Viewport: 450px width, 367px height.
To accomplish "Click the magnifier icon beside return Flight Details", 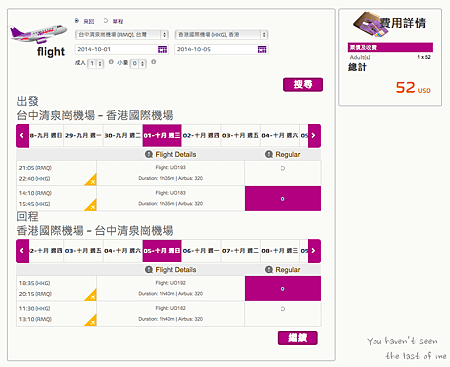I will point(149,270).
